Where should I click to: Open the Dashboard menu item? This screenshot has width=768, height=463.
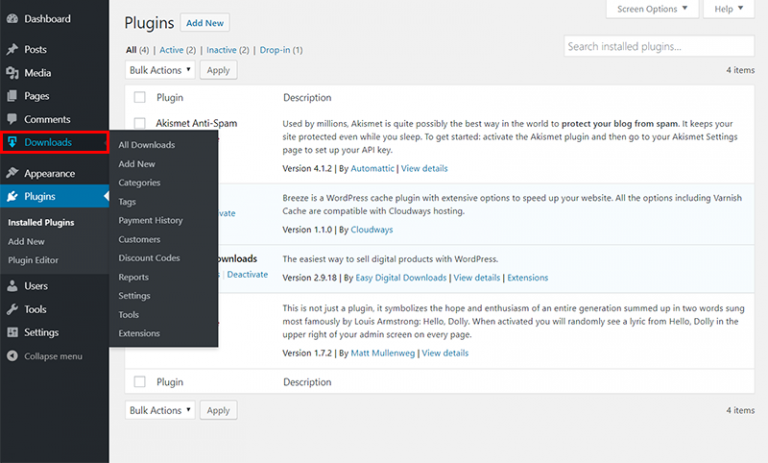click(54, 19)
